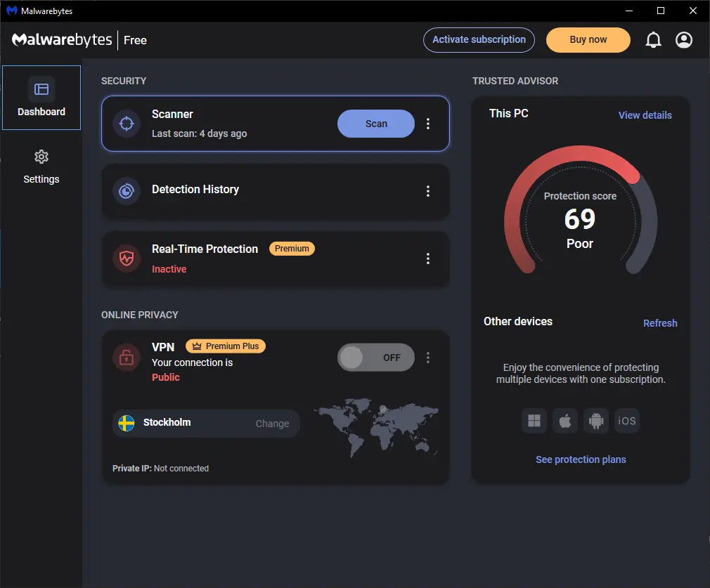
Task: Click the VPN padlock icon
Action: 127,358
